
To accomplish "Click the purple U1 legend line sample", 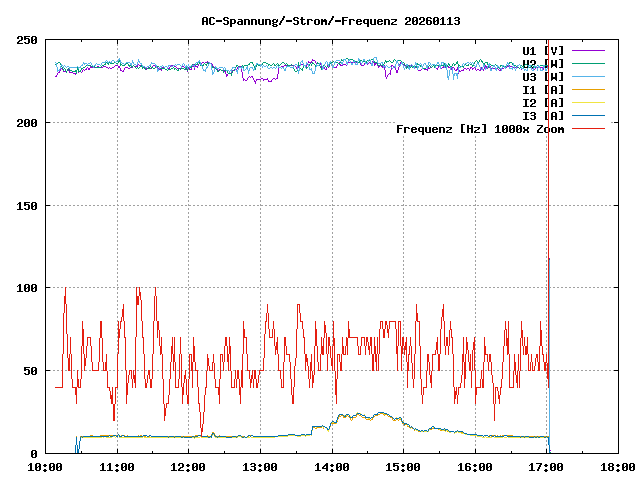I will [x=589, y=50].
